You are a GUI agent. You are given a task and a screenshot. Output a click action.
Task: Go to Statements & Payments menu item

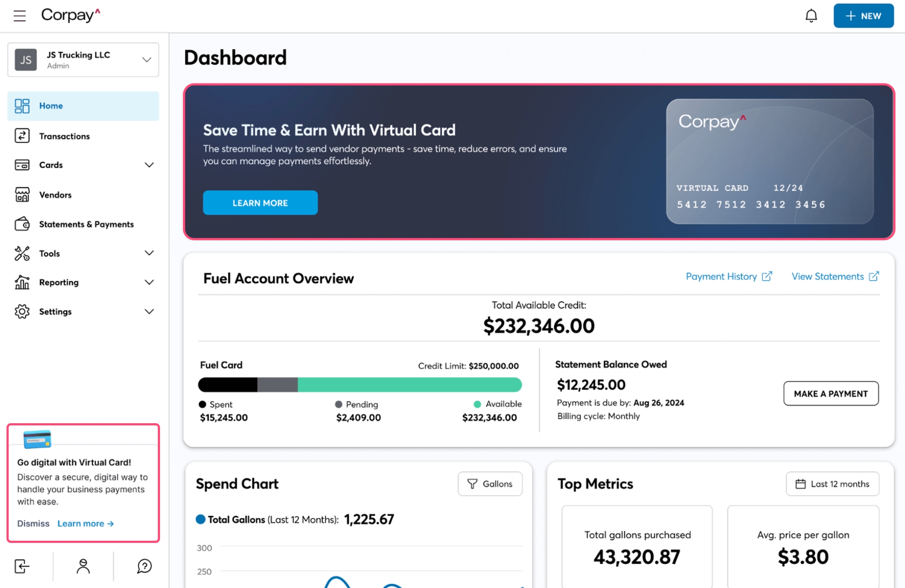tap(86, 224)
